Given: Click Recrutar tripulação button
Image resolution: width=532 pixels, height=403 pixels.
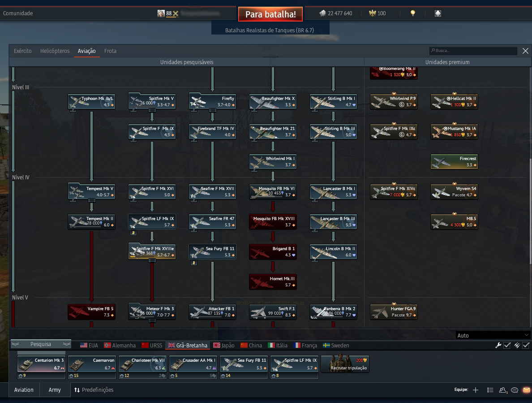Looking at the screenshot, I should tap(345, 363).
